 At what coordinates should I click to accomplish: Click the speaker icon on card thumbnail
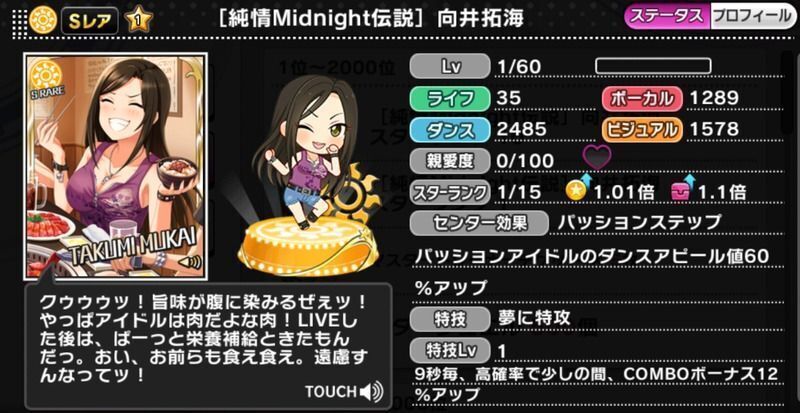[x=192, y=263]
